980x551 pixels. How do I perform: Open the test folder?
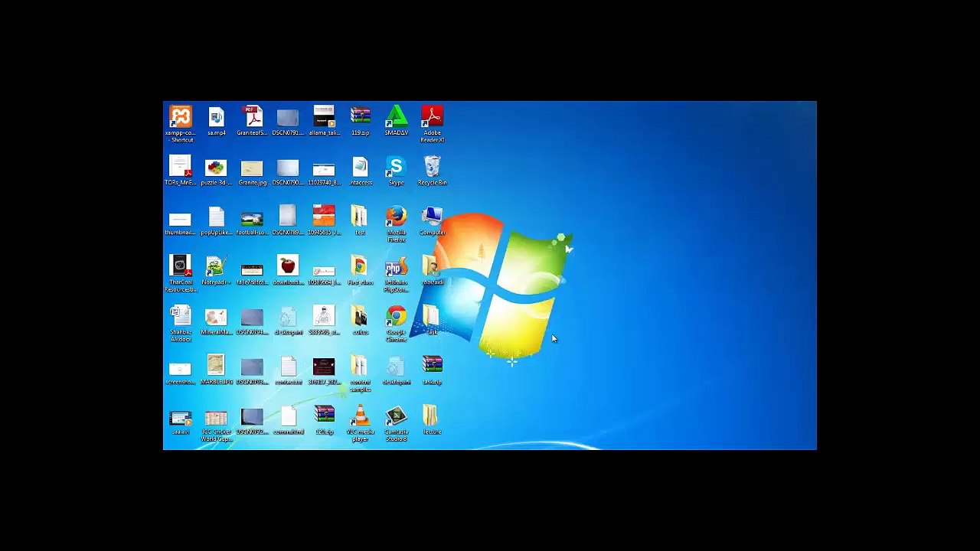click(359, 217)
